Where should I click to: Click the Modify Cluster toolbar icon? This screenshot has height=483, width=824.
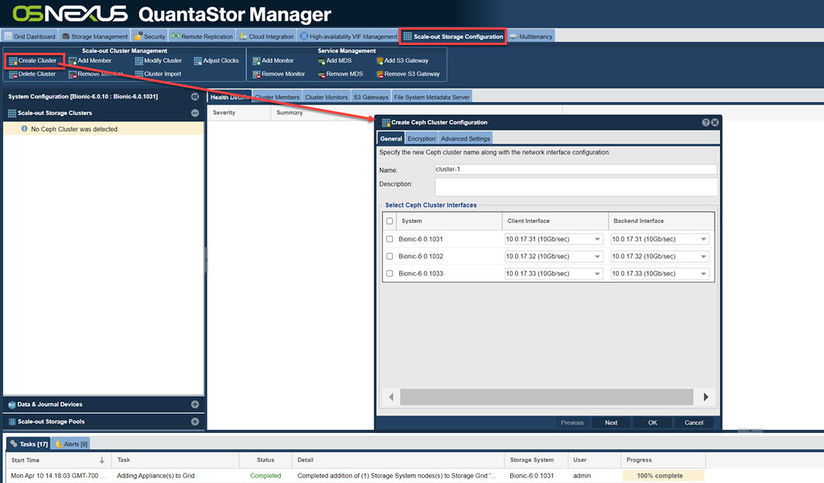[x=139, y=61]
